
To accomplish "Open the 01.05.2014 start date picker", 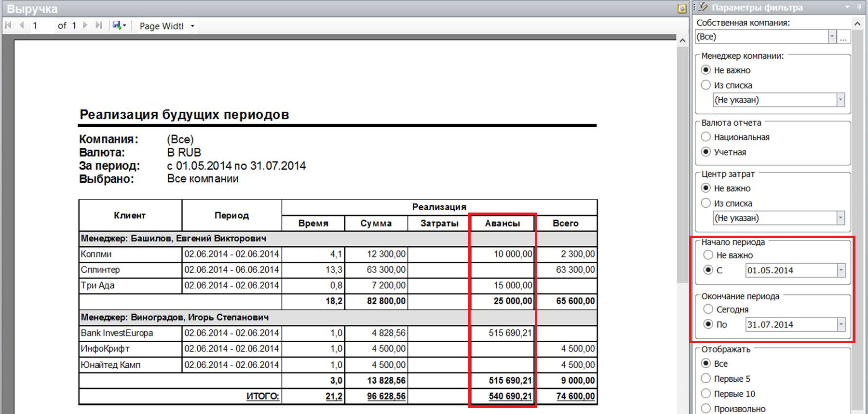I will tap(841, 270).
